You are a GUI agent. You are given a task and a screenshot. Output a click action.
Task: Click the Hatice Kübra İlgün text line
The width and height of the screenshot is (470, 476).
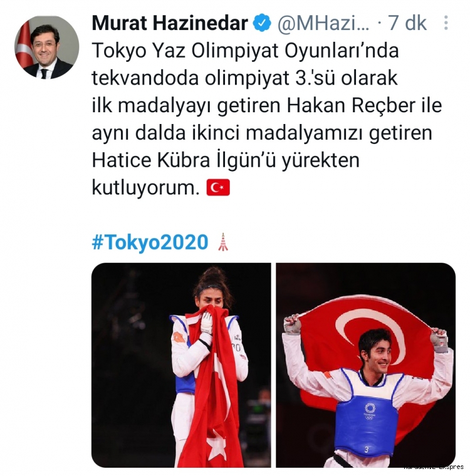click(x=226, y=160)
